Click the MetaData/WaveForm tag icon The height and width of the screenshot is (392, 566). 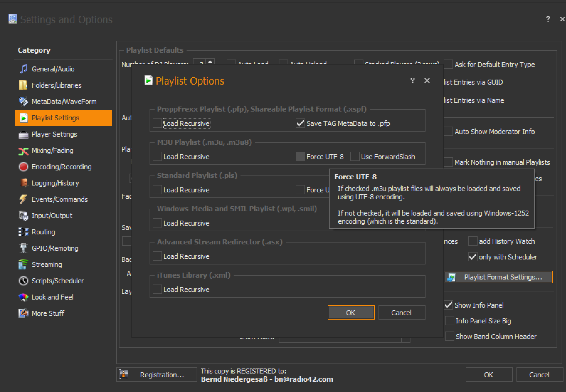pyautogui.click(x=24, y=102)
